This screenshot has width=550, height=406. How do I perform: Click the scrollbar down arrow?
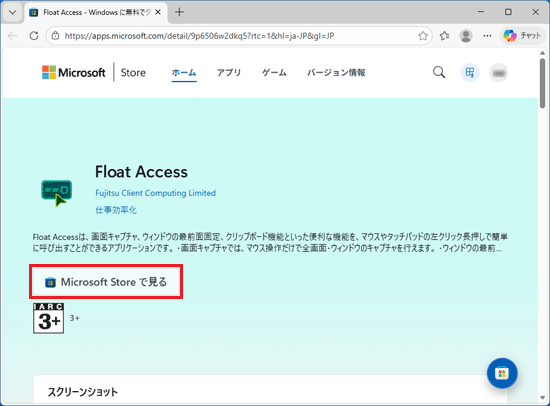pos(543,398)
